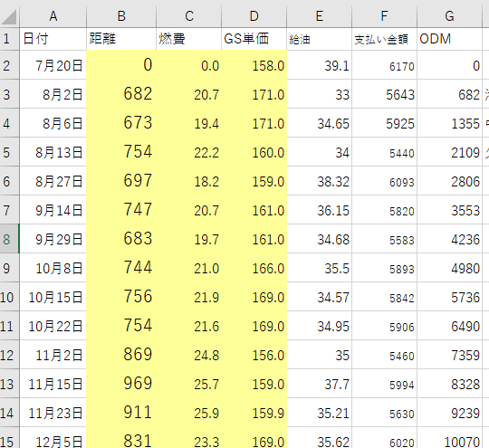This screenshot has height=448, width=489.
Task: Select the cell with date 9月29日
Action: point(53,239)
